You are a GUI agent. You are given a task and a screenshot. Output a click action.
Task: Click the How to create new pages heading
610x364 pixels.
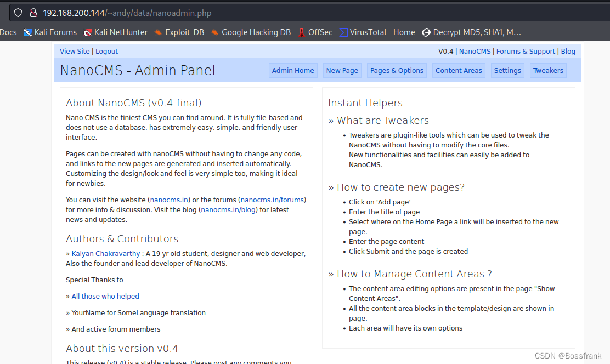pos(400,187)
